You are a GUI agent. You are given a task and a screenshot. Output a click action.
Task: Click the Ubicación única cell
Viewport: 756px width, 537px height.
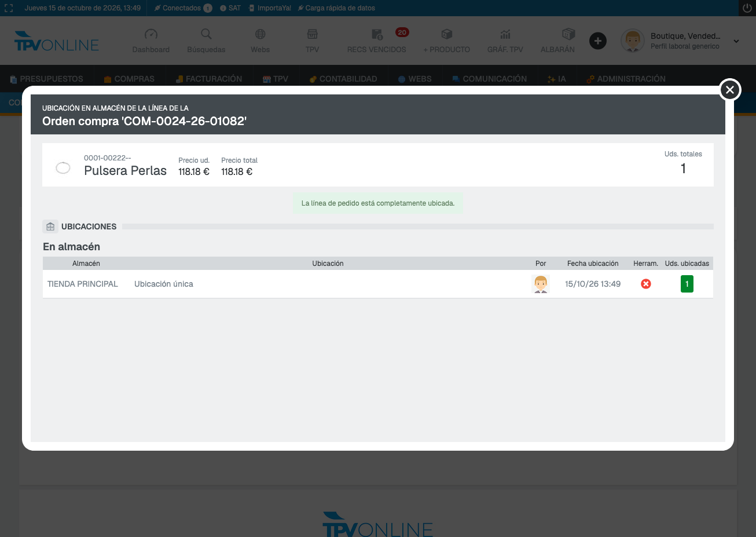164,284
